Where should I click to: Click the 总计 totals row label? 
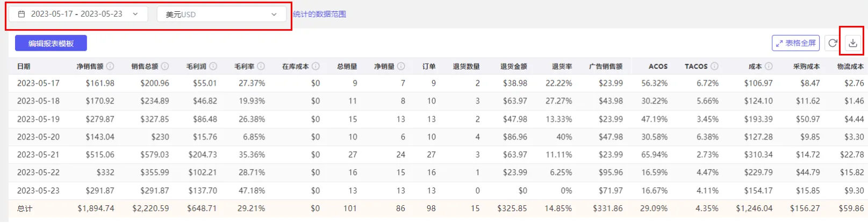click(x=25, y=208)
